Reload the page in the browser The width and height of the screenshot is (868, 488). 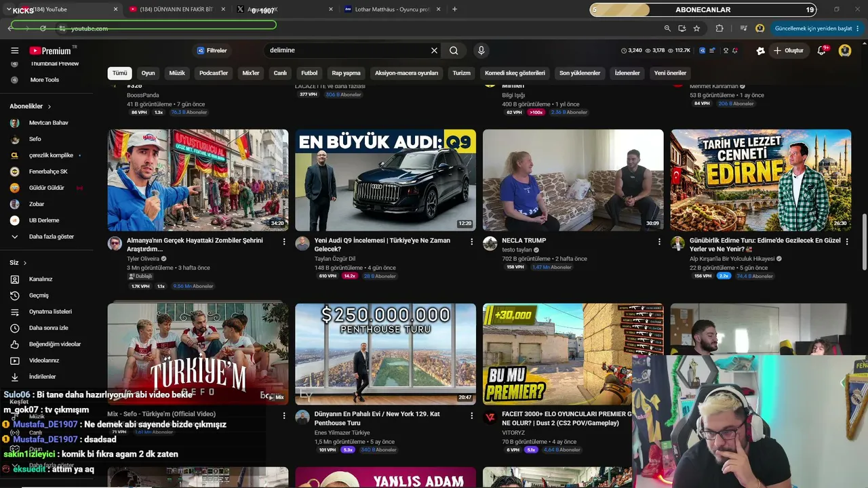tap(43, 28)
